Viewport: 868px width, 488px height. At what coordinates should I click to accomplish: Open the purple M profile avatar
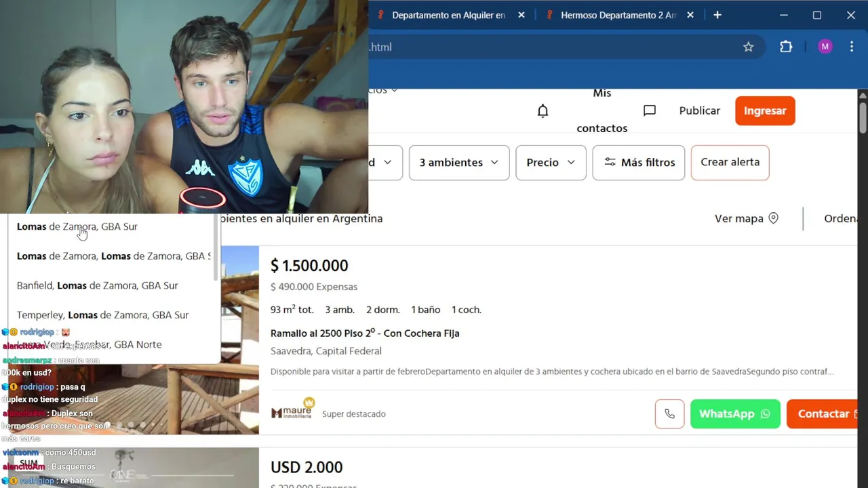[825, 47]
